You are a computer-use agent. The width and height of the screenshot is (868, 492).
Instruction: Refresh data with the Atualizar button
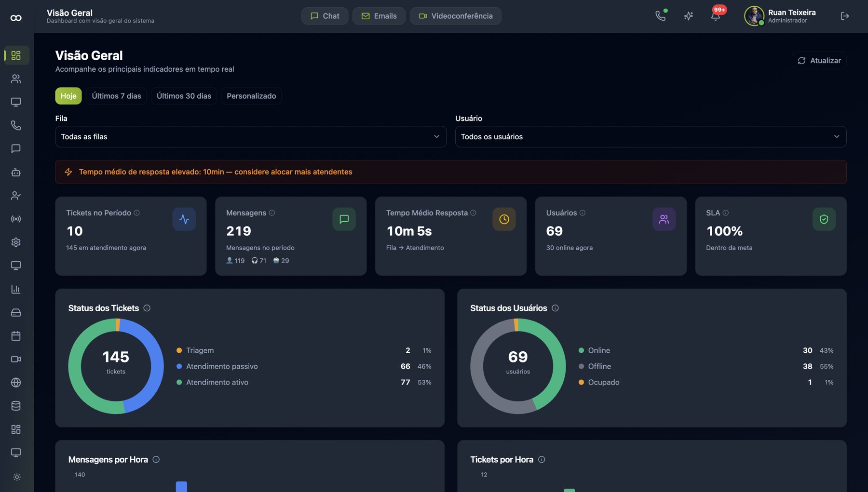click(x=819, y=61)
